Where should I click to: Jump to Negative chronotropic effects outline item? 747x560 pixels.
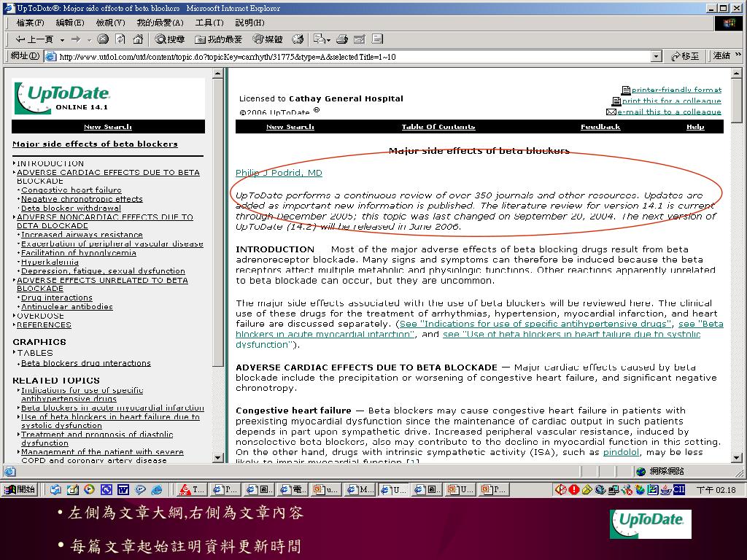[82, 199]
